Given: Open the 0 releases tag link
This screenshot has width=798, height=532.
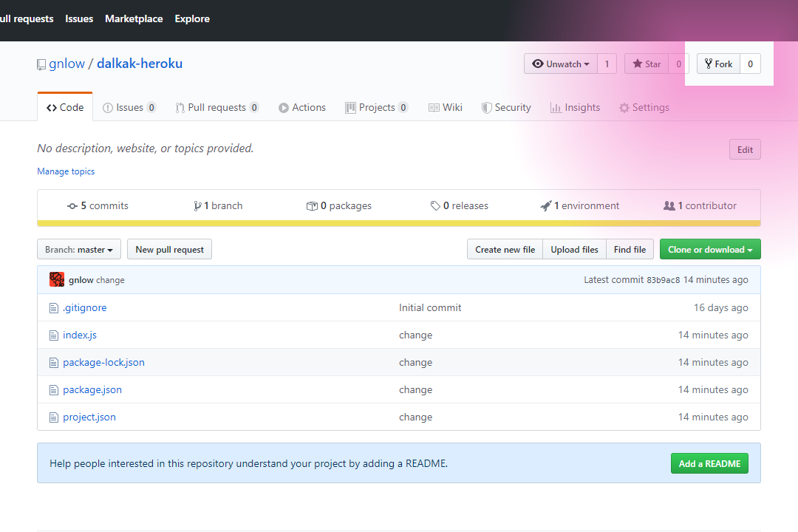Looking at the screenshot, I should pos(459,205).
